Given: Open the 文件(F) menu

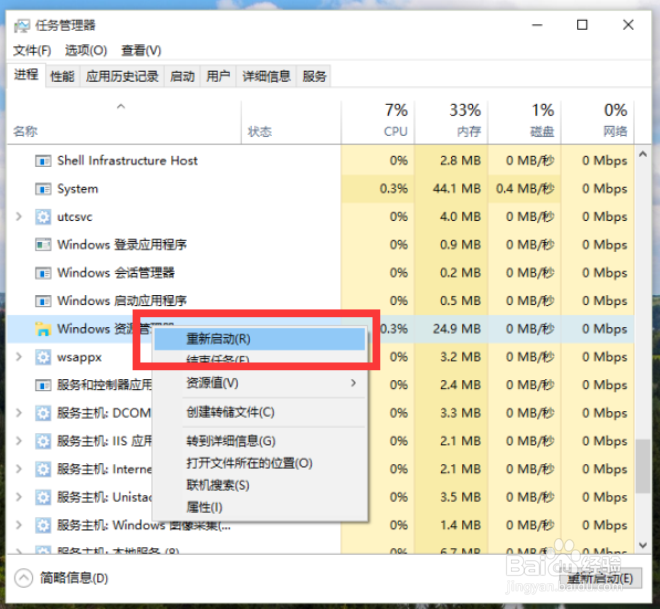Looking at the screenshot, I should (32, 51).
